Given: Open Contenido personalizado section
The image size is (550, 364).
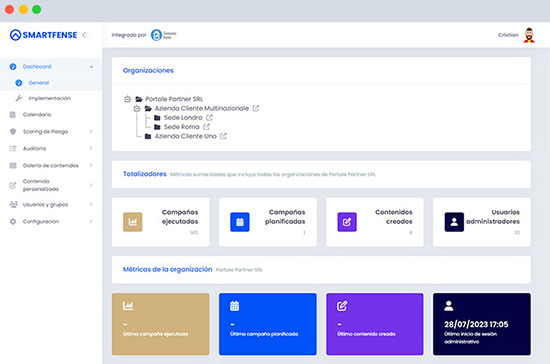Looking at the screenshot, I should 41,185.
